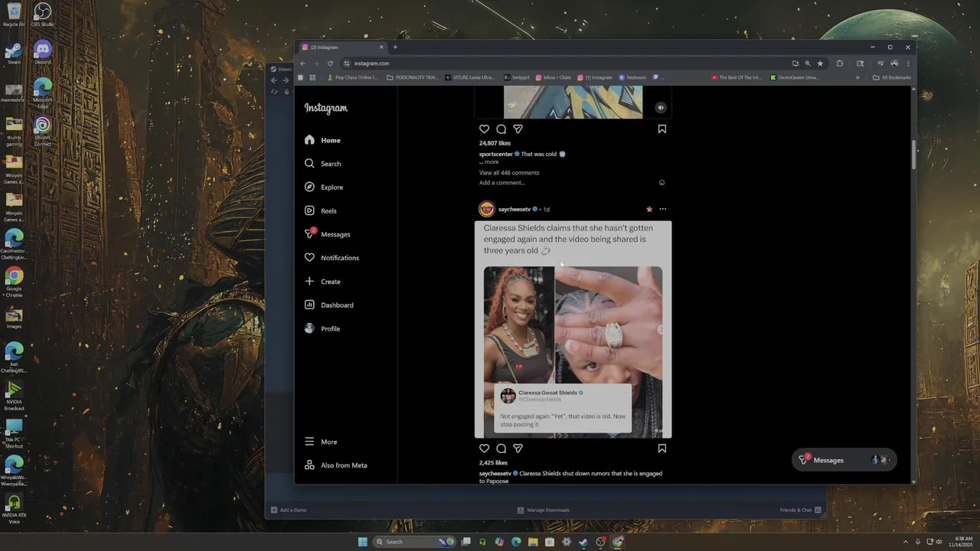Viewport: 980px width, 551px height.
Task: Open Chrome extensions puzzle icon
Action: [840, 64]
